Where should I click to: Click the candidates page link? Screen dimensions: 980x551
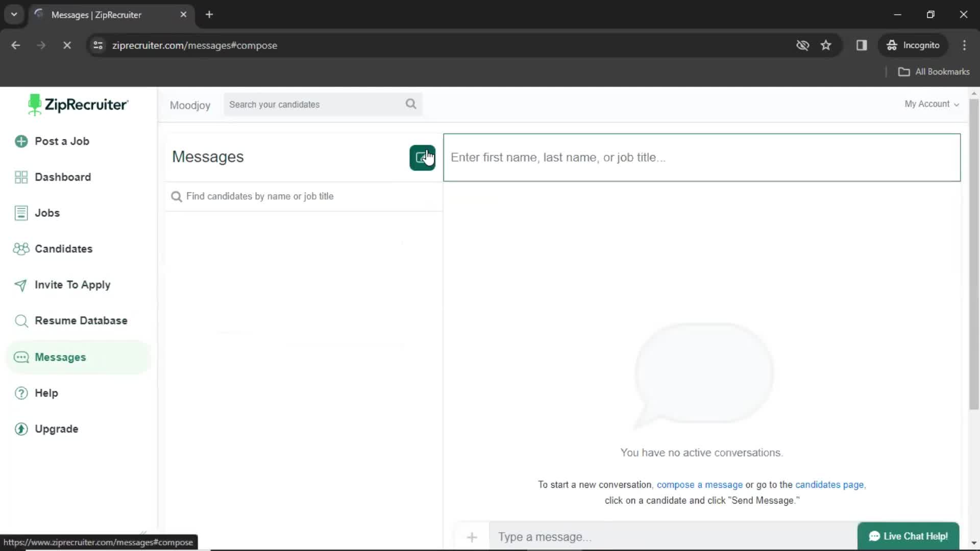[x=829, y=484]
